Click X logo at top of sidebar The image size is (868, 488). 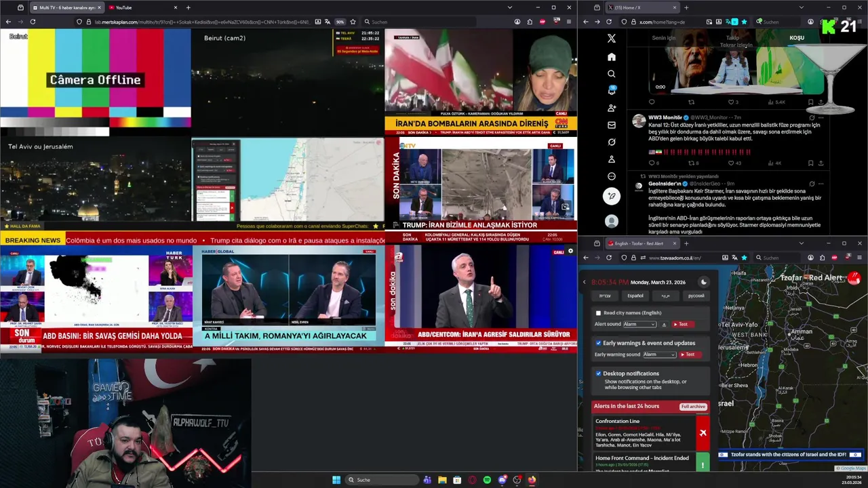click(611, 39)
